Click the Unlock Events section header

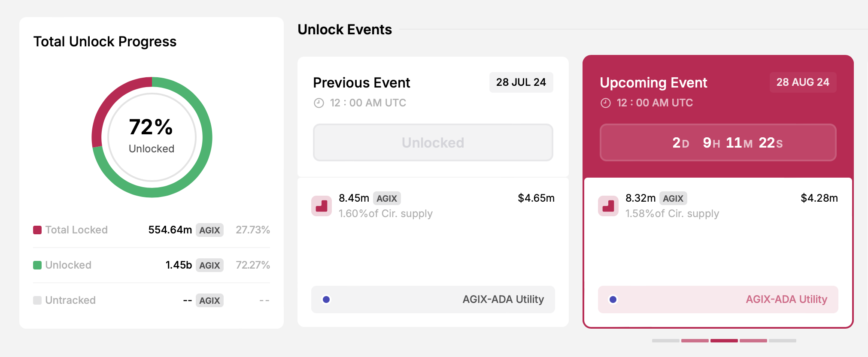pos(344,30)
